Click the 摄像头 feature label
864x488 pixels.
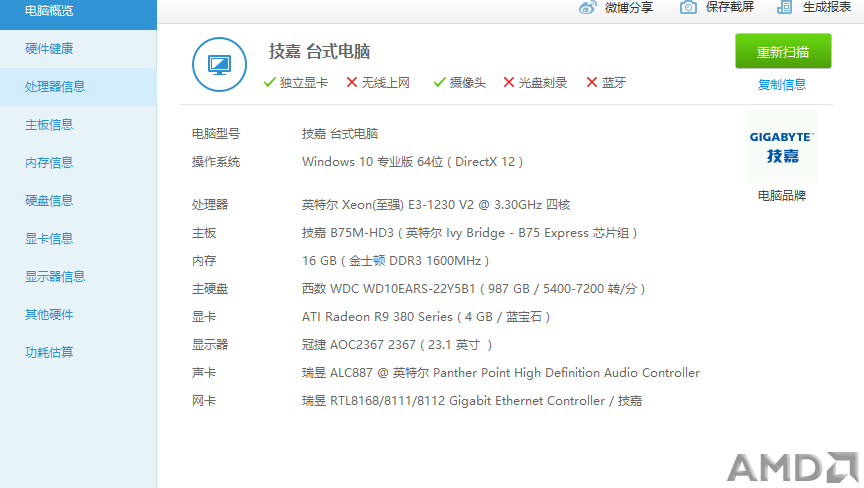point(468,83)
